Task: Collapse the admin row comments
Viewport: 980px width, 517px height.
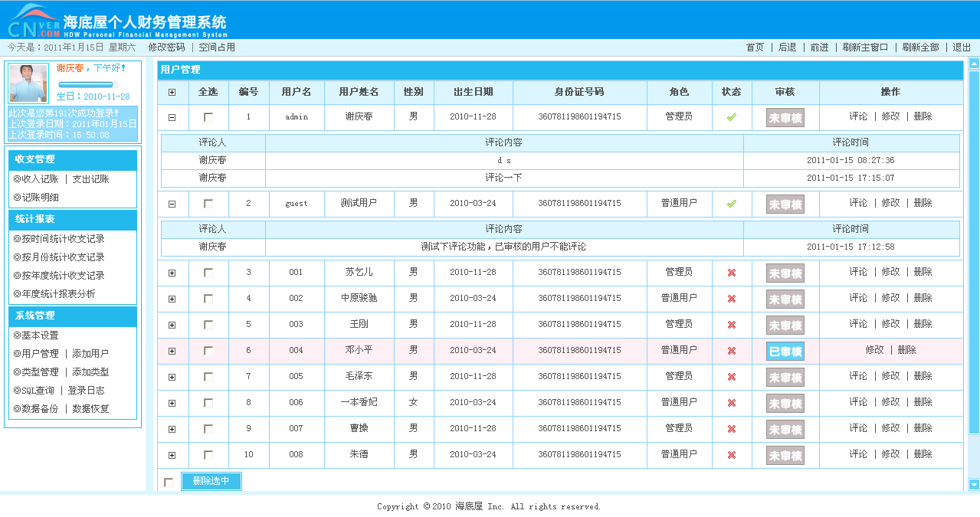Action: (x=172, y=117)
